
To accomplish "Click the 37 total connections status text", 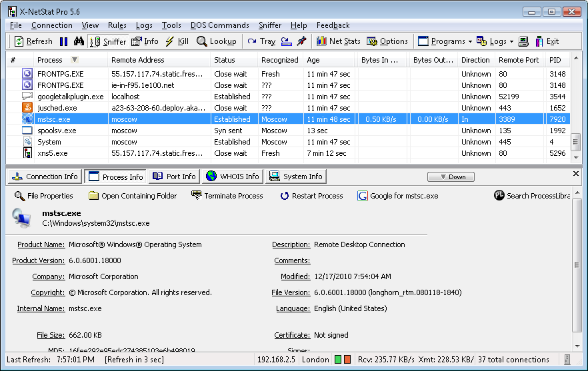I will 513,360.
